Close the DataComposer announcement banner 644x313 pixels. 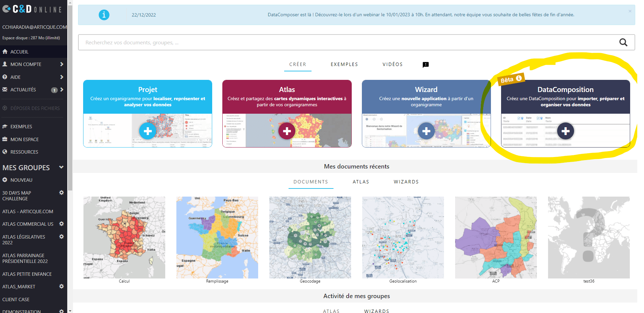point(630,11)
